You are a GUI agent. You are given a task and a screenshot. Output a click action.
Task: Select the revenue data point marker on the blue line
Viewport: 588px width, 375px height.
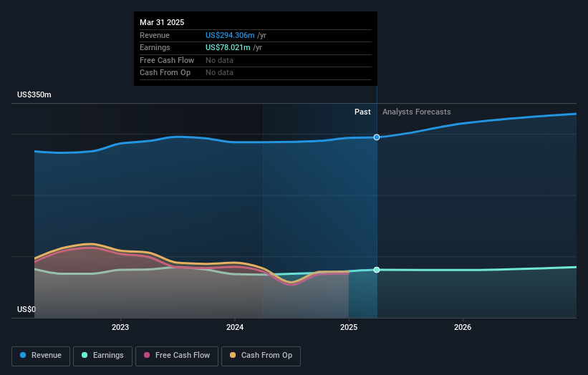(x=377, y=137)
